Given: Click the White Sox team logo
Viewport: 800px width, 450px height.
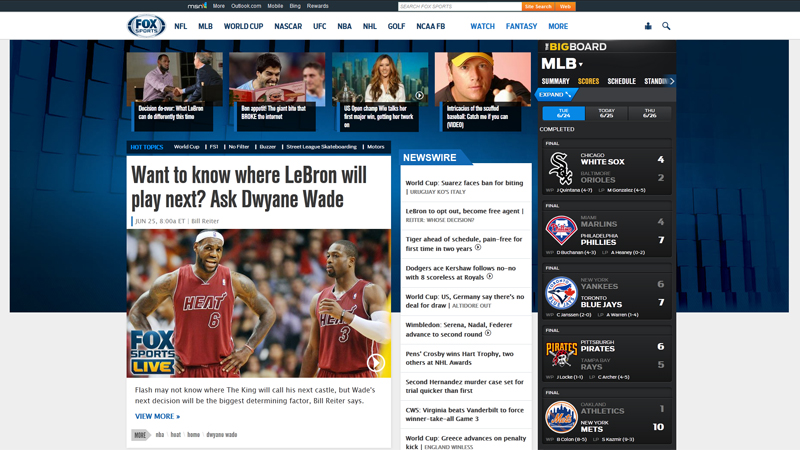Looking at the screenshot, I should pyautogui.click(x=560, y=168).
